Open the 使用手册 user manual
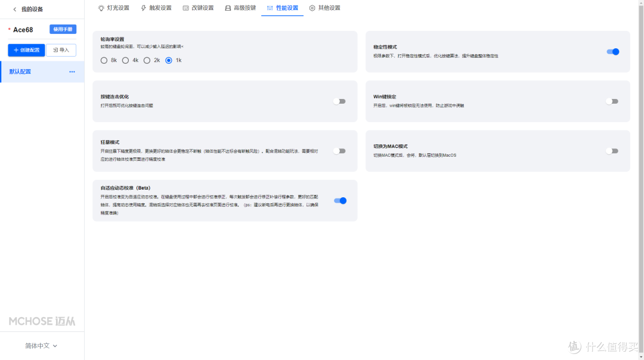The height and width of the screenshot is (360, 644). coord(63,29)
